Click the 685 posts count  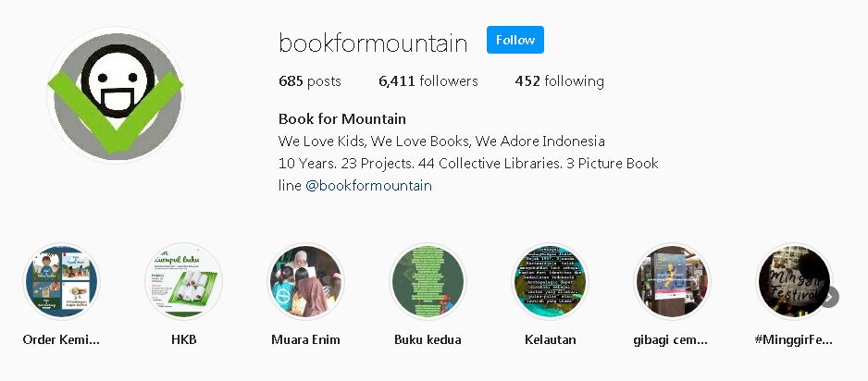pos(309,81)
